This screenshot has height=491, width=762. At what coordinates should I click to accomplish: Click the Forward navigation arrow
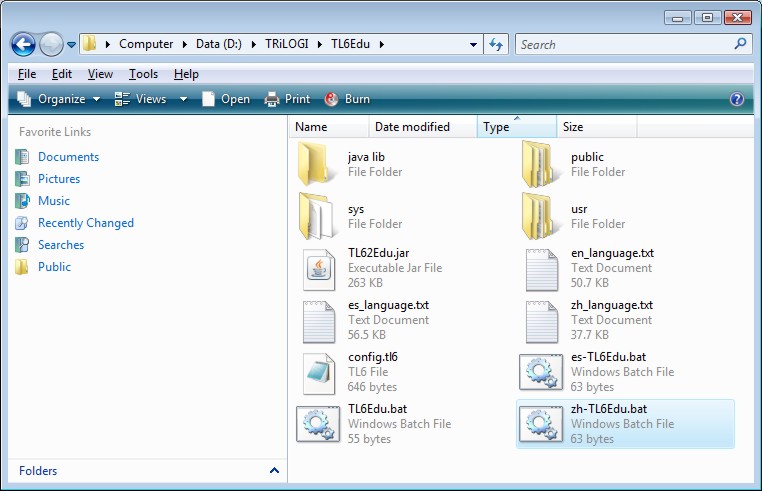point(51,45)
